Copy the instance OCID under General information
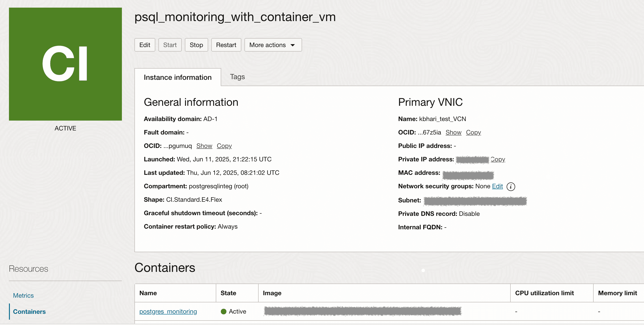 point(224,146)
